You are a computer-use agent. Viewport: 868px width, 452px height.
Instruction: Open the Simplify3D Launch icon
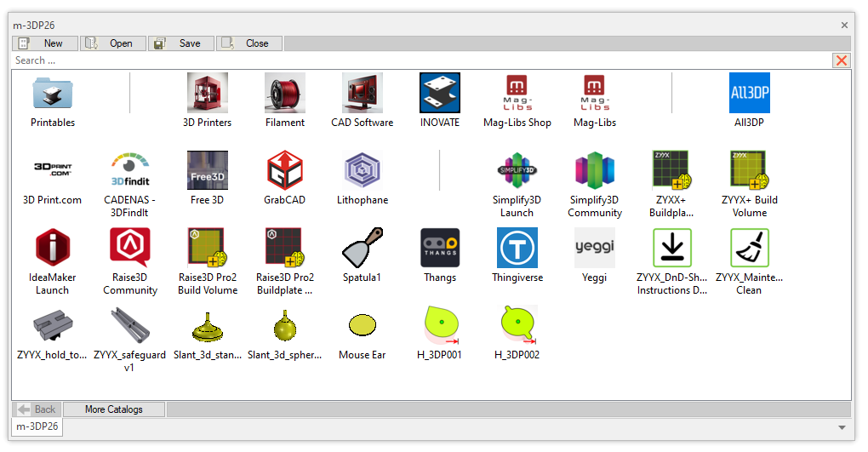click(x=517, y=171)
